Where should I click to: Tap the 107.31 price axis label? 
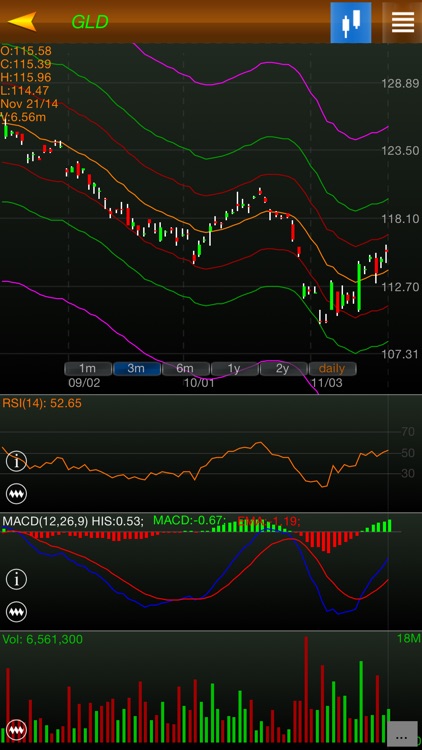(400, 354)
